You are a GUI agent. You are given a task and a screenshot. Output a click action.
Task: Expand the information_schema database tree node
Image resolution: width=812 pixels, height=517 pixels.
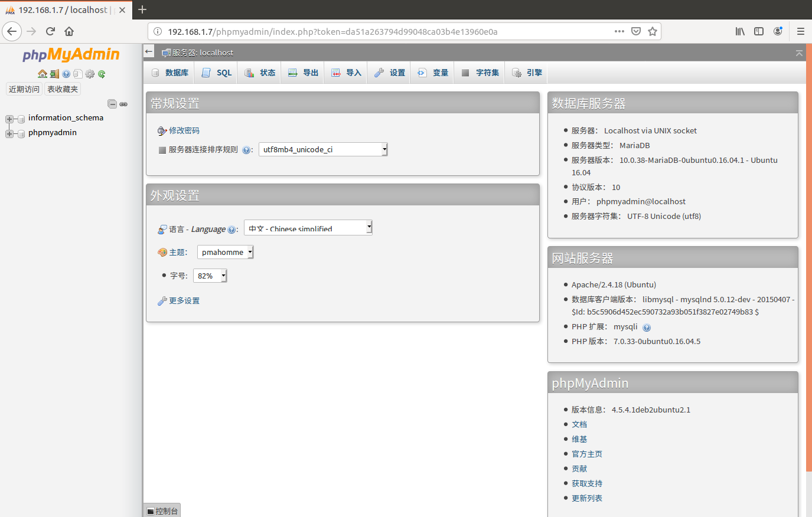[x=9, y=119]
